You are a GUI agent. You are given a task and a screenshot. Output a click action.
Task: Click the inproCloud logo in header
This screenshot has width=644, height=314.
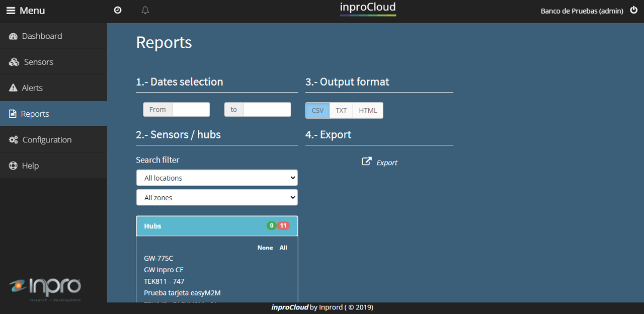(x=368, y=8)
